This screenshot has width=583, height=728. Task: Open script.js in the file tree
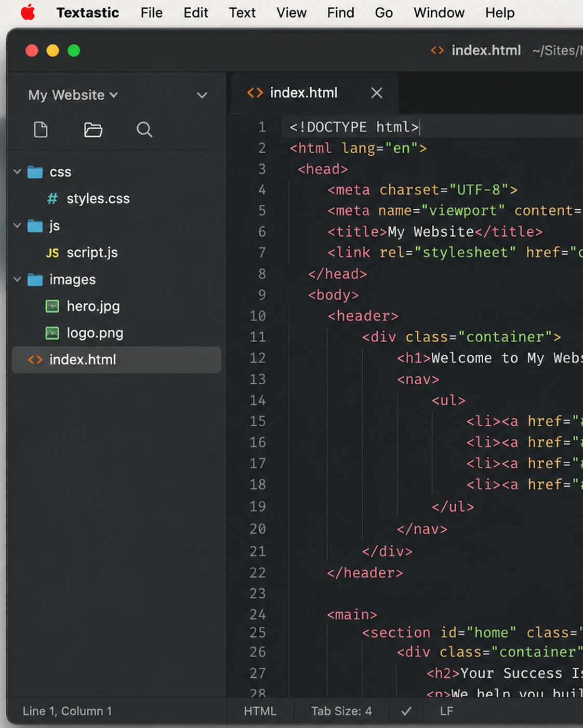92,252
